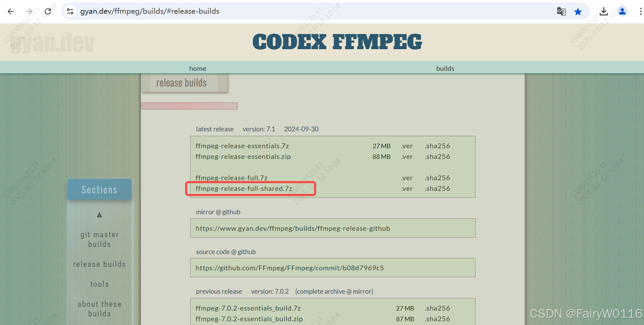Go back using the browser back arrow
This screenshot has height=325, width=644.
(x=11, y=11)
